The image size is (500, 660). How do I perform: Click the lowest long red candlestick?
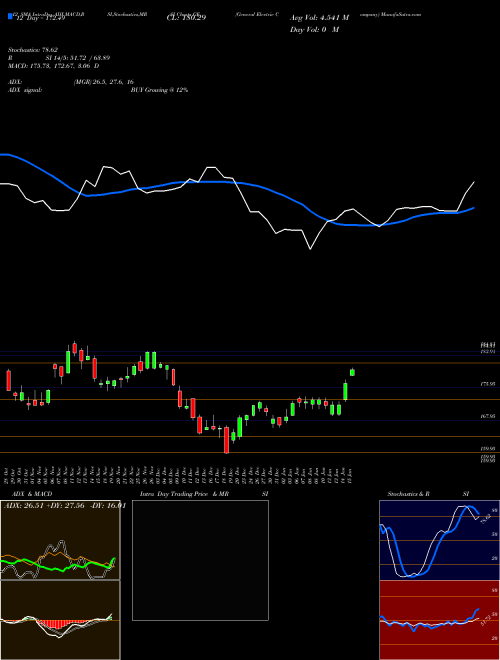point(226,440)
